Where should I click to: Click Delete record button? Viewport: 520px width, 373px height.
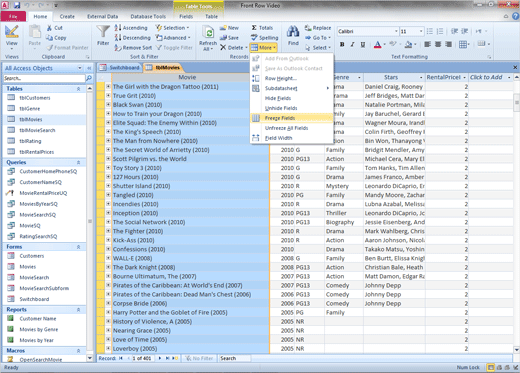click(232, 48)
